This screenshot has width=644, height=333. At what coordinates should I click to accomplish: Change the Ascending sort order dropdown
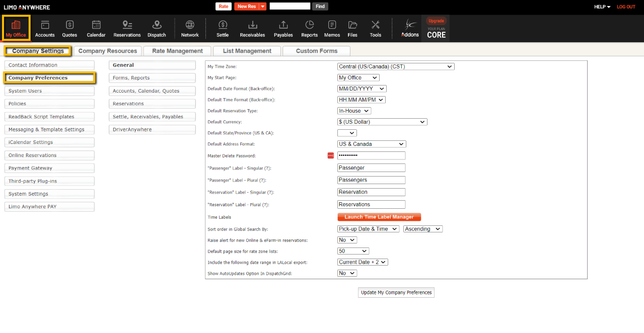point(422,229)
